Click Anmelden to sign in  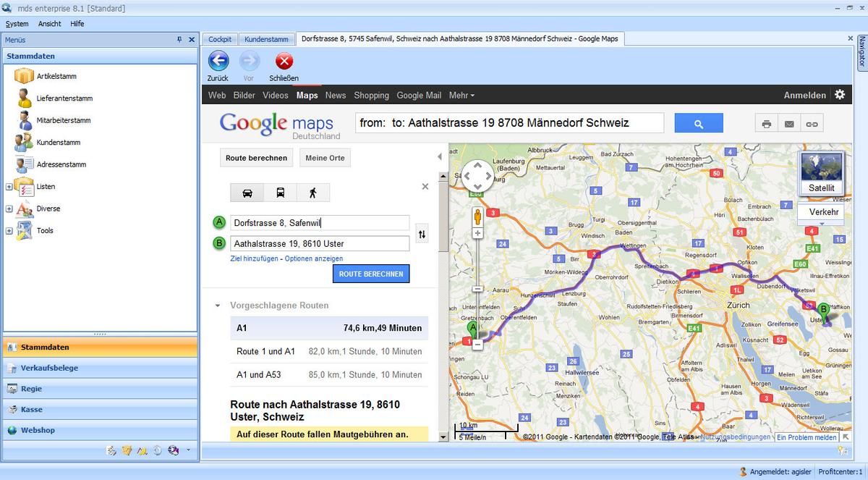click(804, 95)
